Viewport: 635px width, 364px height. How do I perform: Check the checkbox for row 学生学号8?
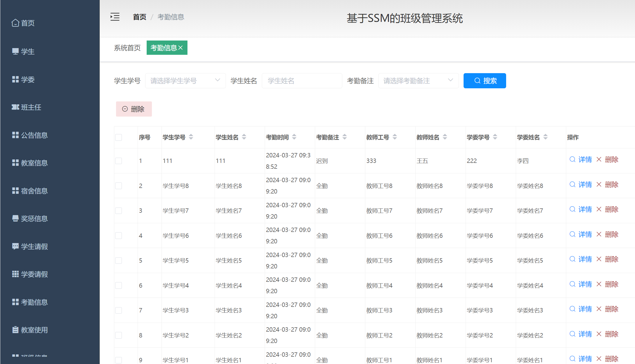tap(118, 186)
